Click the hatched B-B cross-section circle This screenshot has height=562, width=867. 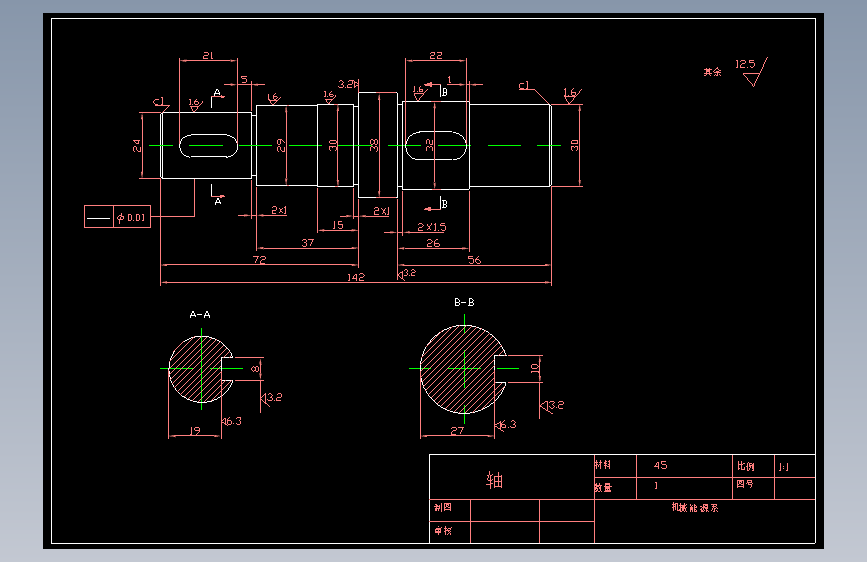point(463,369)
